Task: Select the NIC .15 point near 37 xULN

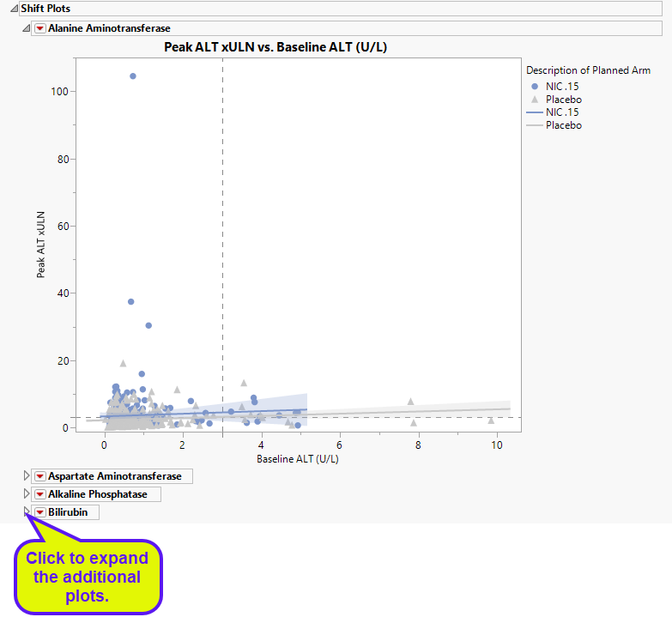Action: point(131,302)
